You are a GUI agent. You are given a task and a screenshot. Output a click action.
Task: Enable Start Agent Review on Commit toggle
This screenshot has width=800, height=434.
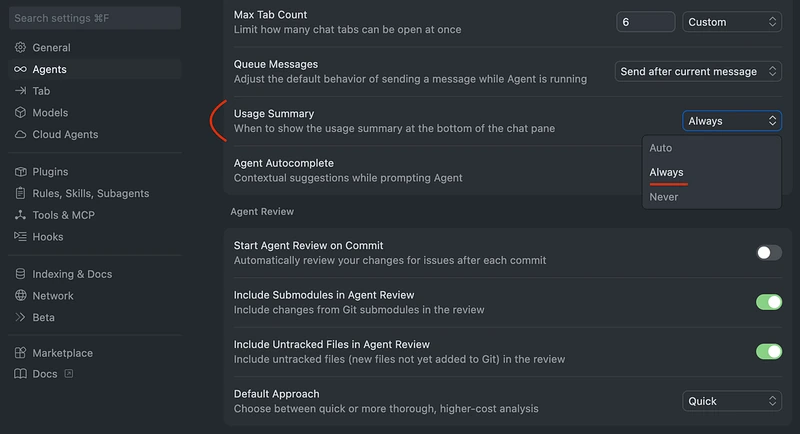768,253
